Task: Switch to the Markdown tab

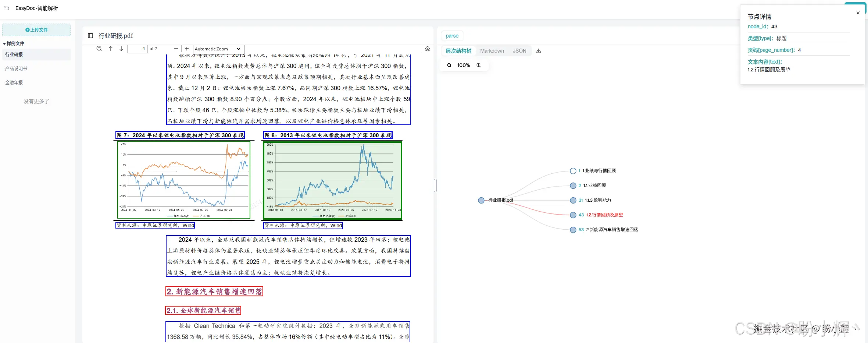Action: click(492, 51)
